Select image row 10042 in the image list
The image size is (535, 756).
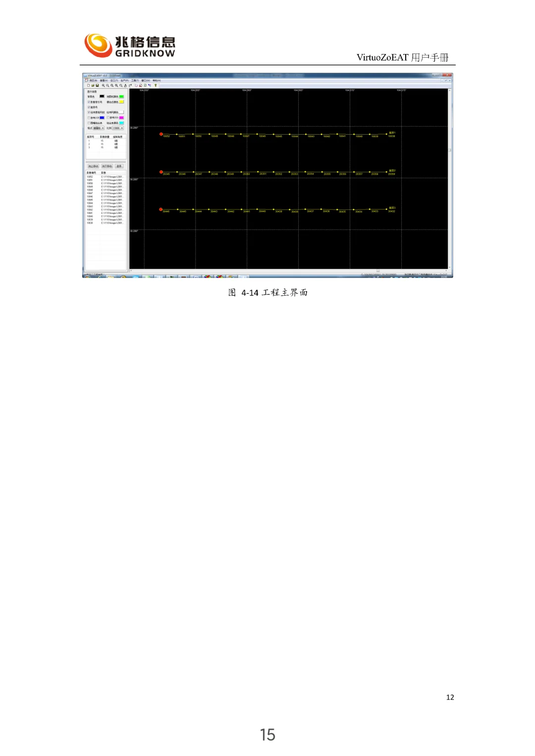pyautogui.click(x=105, y=209)
